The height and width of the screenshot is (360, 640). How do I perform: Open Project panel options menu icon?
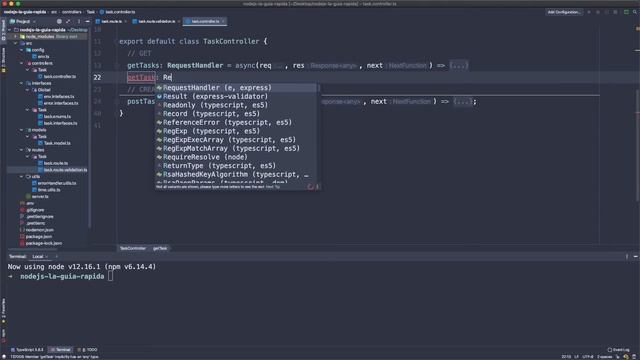pyautogui.click(x=79, y=21)
